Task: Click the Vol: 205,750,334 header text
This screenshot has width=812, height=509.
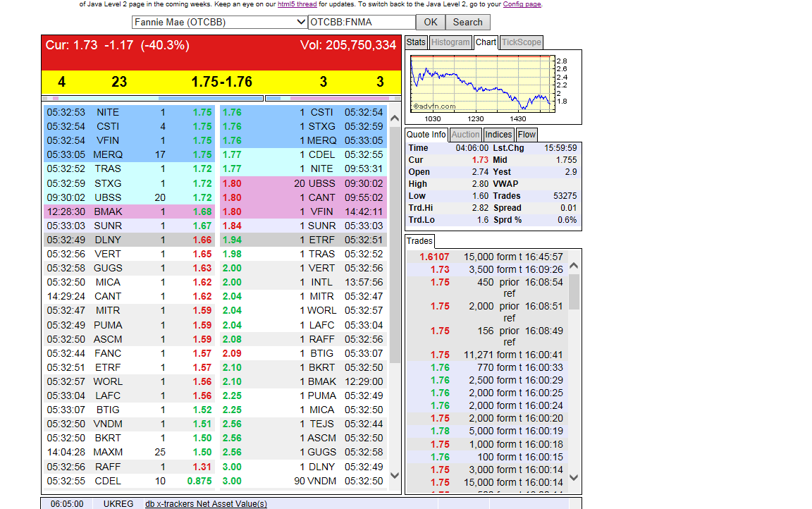Action: point(348,45)
